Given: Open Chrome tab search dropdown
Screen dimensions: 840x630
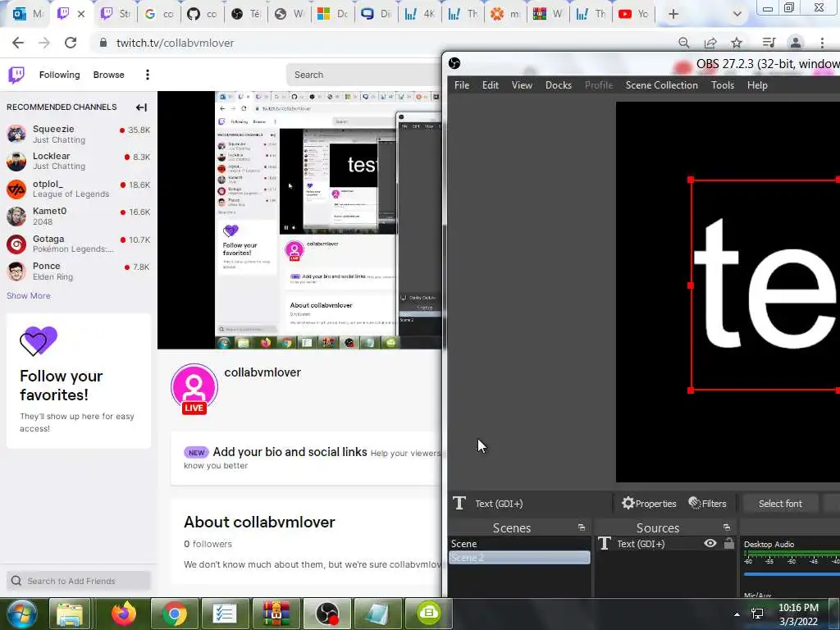Looking at the screenshot, I should point(737,15).
